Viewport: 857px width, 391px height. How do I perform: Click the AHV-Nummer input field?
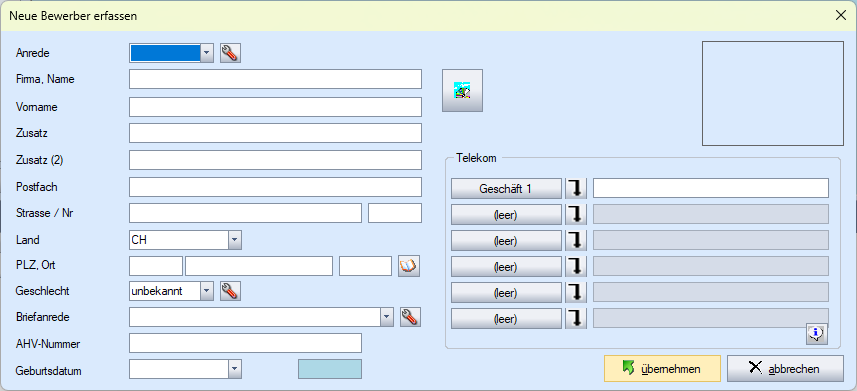pos(245,343)
